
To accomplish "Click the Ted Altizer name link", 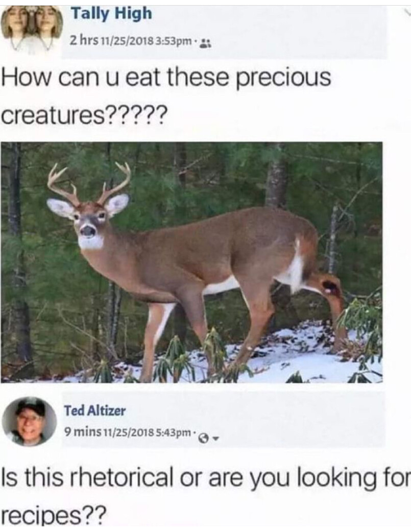I will [x=94, y=411].
